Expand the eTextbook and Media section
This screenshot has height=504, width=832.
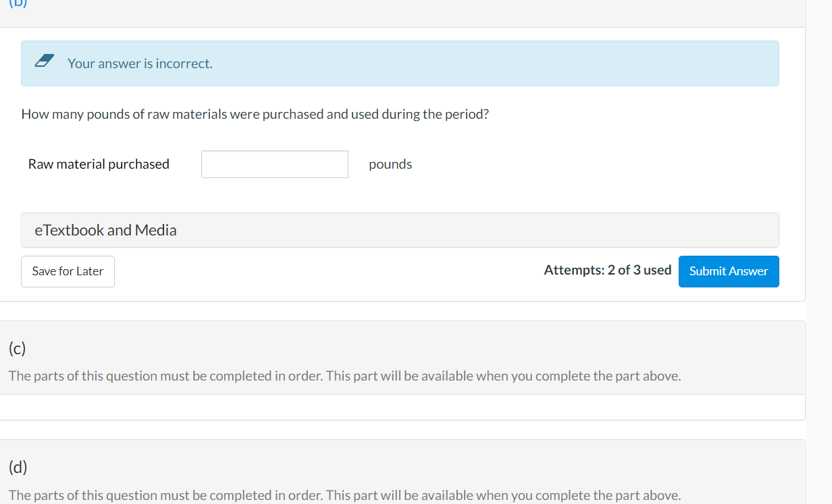400,230
